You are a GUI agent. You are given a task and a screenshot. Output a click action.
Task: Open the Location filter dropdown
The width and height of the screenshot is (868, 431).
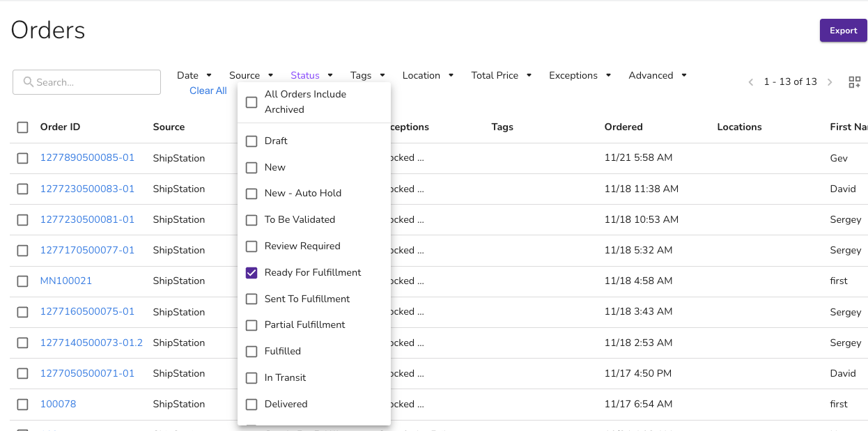click(x=428, y=75)
